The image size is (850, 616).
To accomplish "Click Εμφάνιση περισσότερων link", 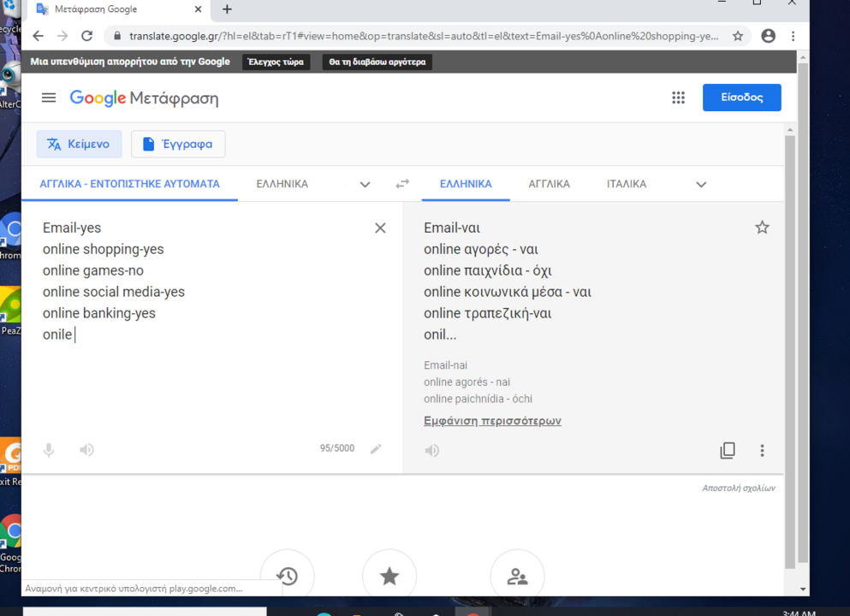I will click(x=492, y=421).
